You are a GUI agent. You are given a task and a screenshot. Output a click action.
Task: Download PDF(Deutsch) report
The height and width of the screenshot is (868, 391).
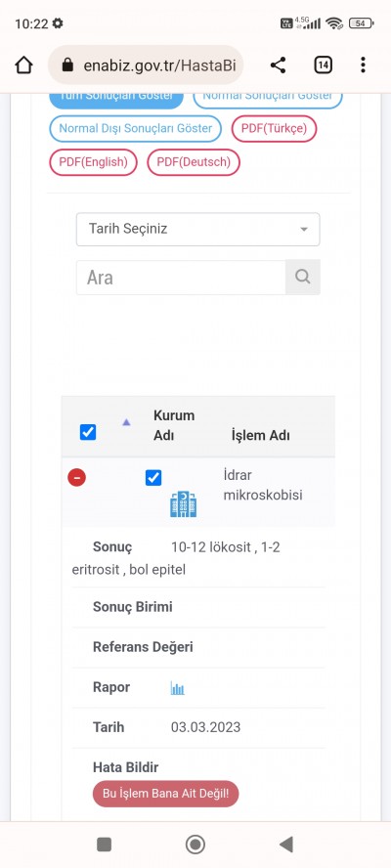(194, 162)
